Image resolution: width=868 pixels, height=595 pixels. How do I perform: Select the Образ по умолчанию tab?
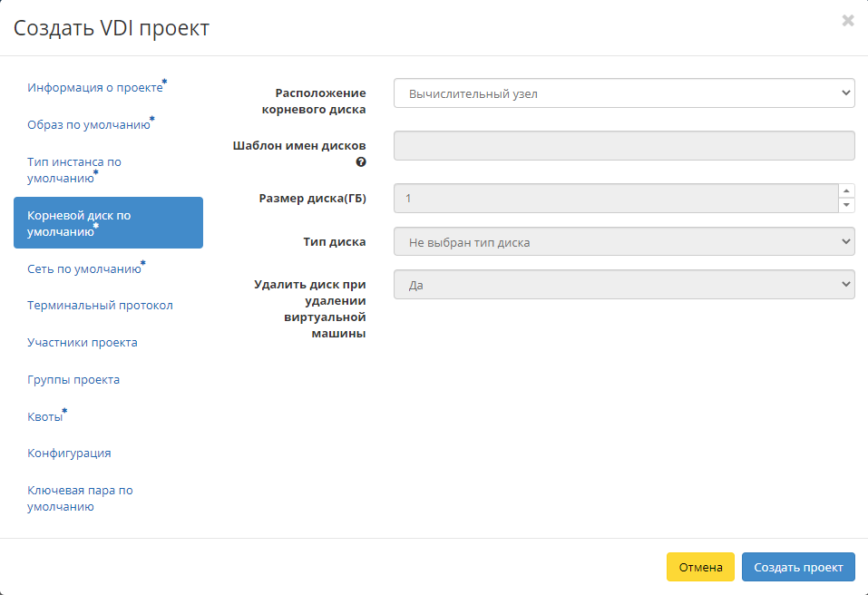88,125
